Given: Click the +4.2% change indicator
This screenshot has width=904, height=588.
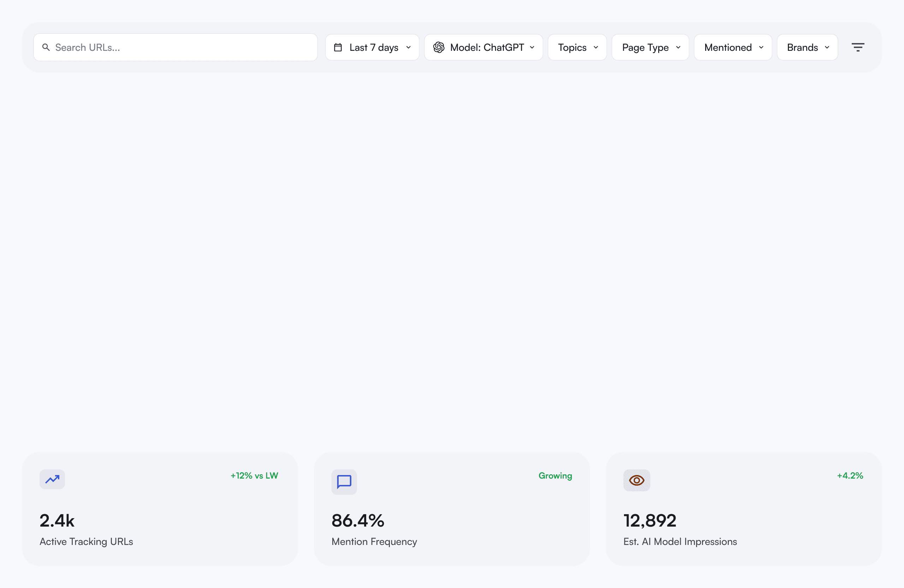Looking at the screenshot, I should pos(850,476).
